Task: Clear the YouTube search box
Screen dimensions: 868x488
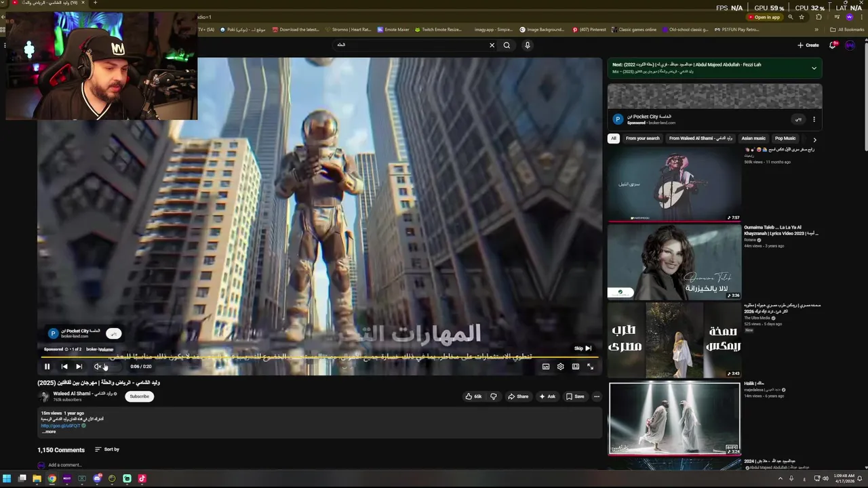Action: click(492, 45)
